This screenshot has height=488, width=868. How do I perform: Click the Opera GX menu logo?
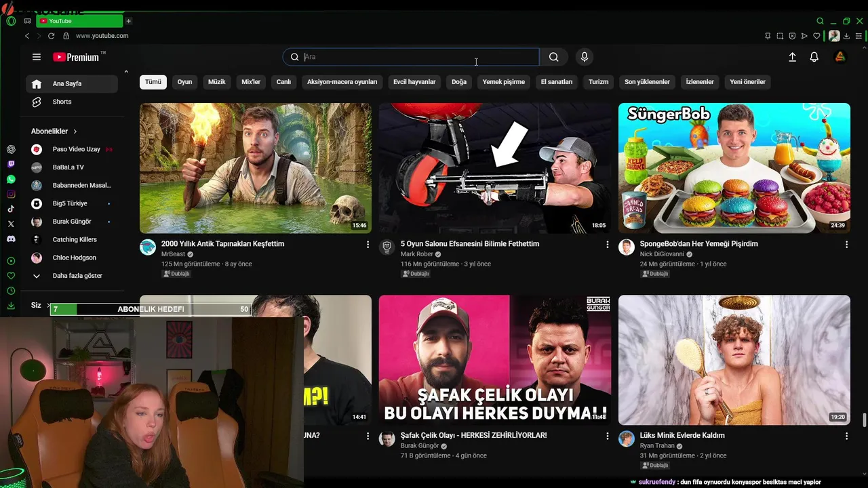point(11,21)
